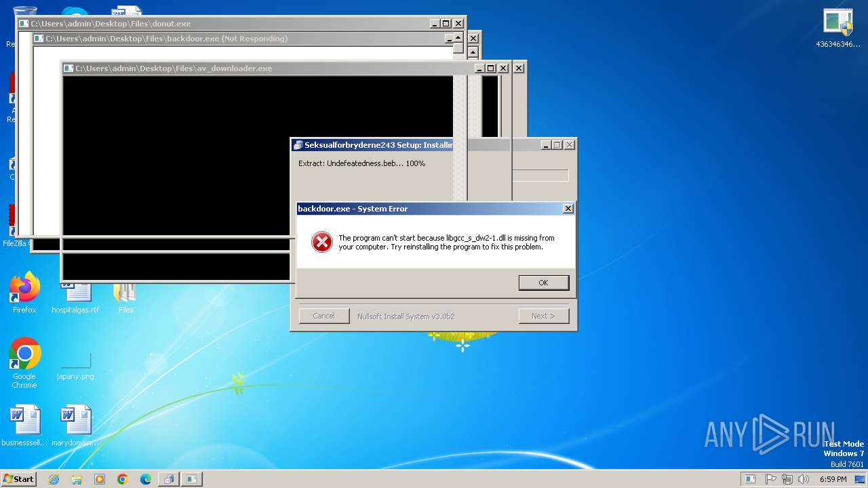868x488 pixels.
Task: Open the volume speaker tray icon
Action: pos(803,479)
